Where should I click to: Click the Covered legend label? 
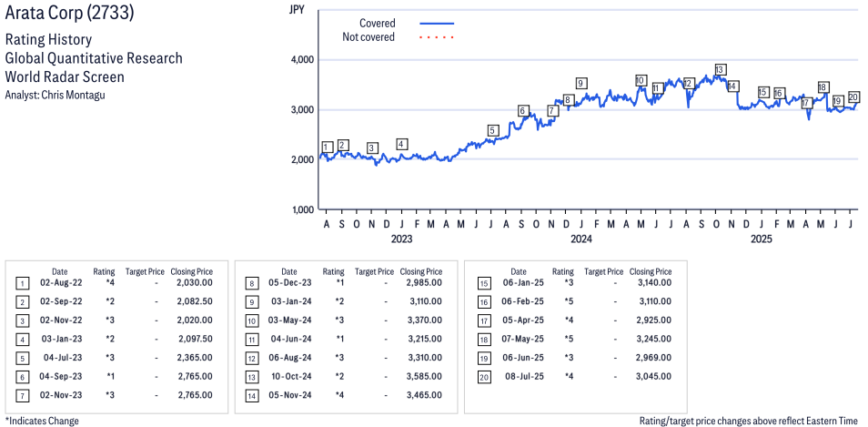(x=378, y=24)
